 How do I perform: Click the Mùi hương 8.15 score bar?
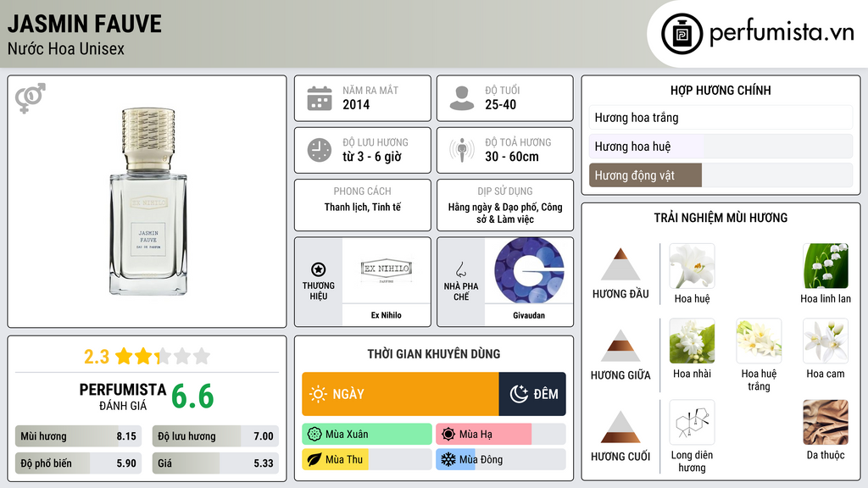tap(79, 436)
